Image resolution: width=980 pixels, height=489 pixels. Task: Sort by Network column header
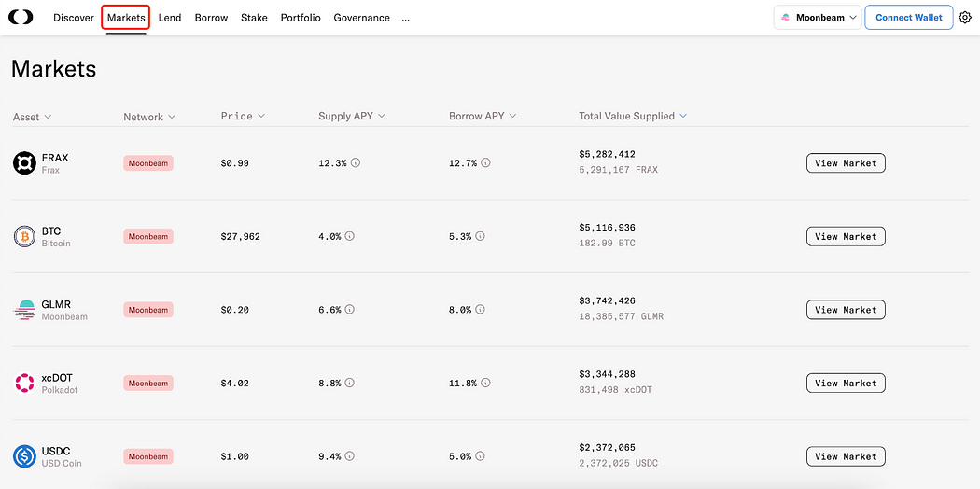click(x=149, y=117)
